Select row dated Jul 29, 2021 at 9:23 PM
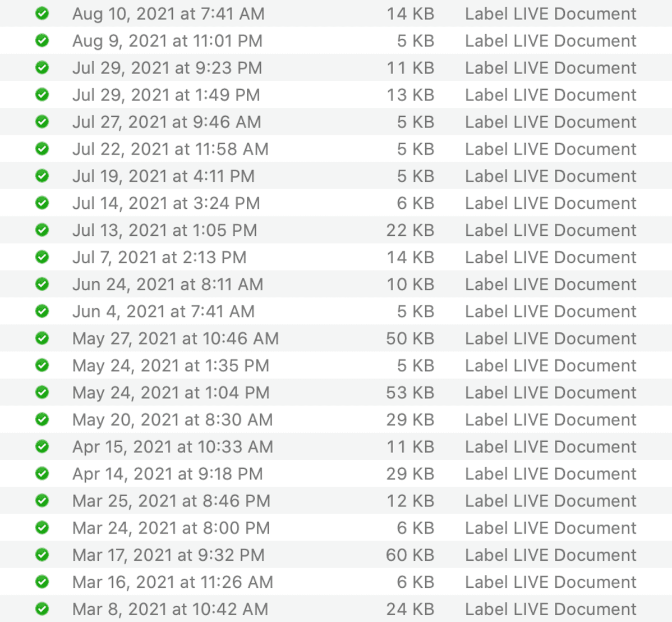Image resolution: width=672 pixels, height=622 pixels. click(167, 68)
